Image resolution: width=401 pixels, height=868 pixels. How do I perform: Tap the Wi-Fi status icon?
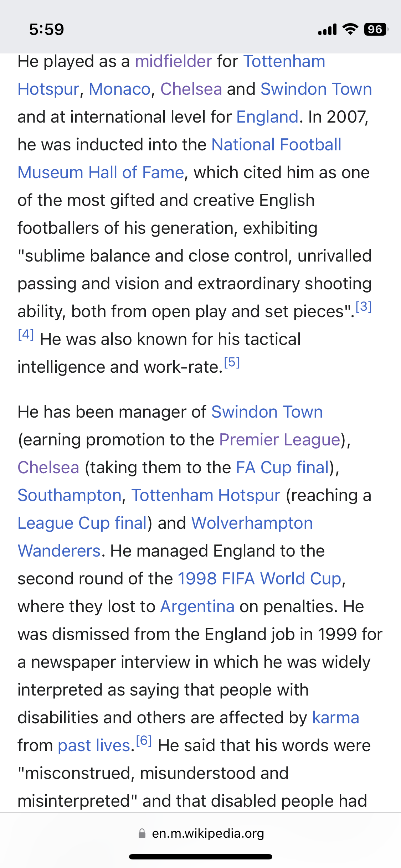point(350,29)
